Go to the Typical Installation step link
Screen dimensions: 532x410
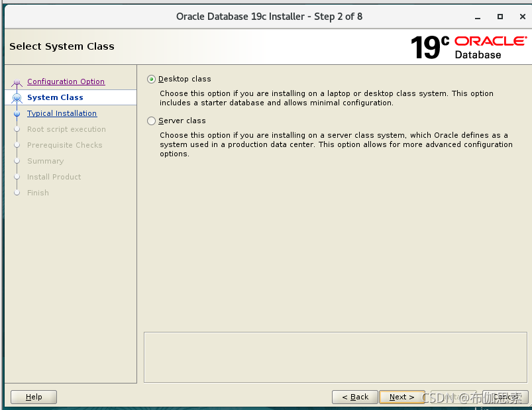62,113
